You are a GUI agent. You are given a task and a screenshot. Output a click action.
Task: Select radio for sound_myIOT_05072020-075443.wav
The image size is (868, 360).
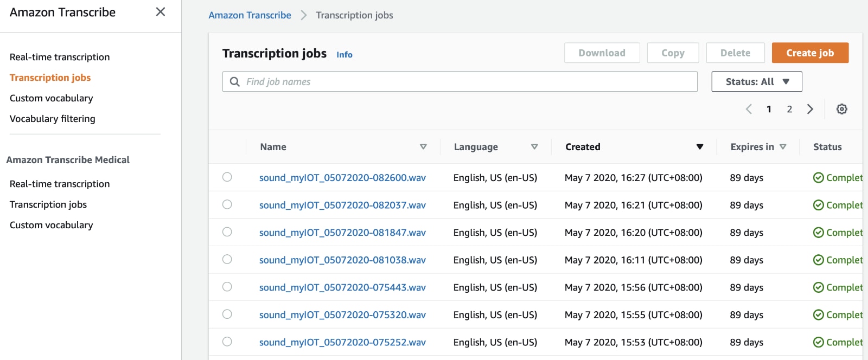pos(227,286)
